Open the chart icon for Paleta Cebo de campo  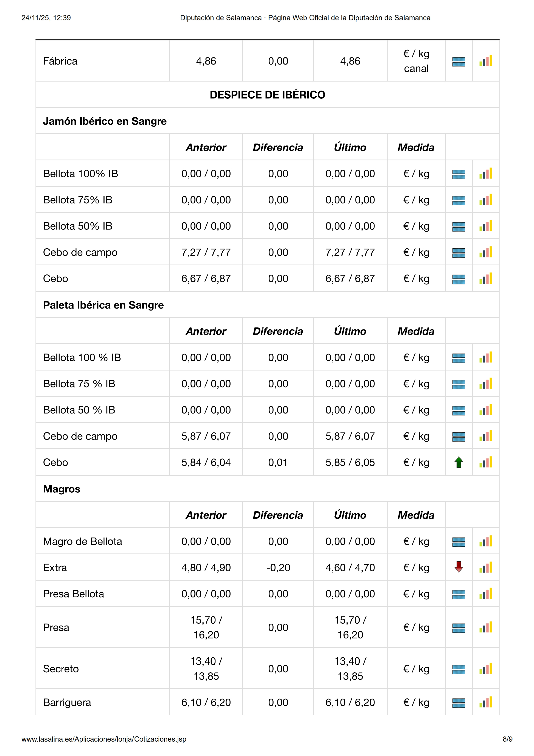(x=486, y=436)
